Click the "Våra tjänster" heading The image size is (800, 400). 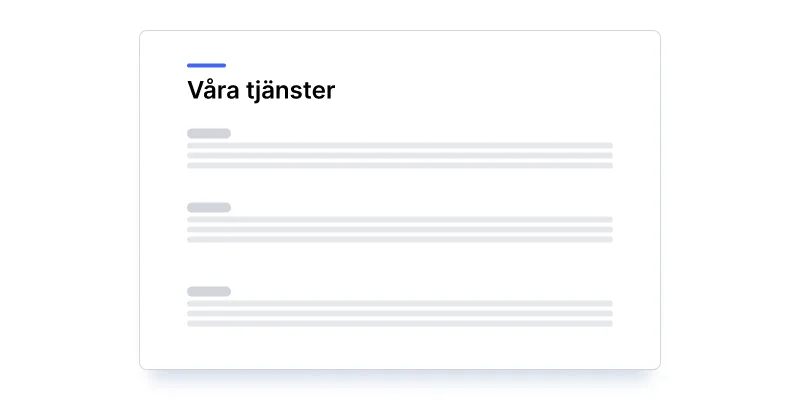[261, 91]
